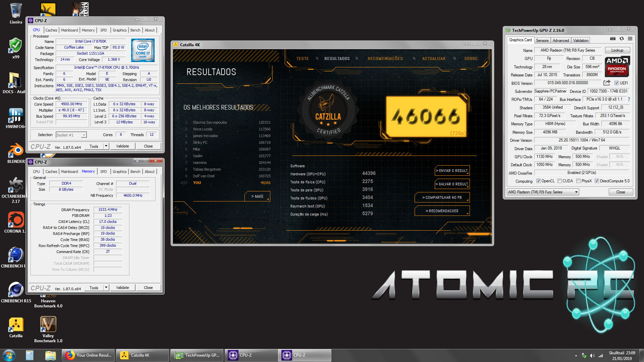Select Stavros Savvopoulos leaderboard row
Screen dimensions: 644x362
point(227,122)
